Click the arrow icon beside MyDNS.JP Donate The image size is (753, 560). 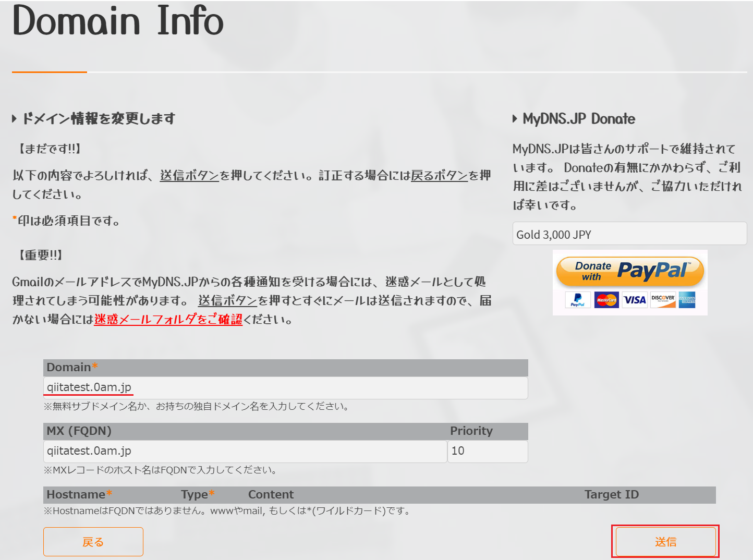(514, 118)
